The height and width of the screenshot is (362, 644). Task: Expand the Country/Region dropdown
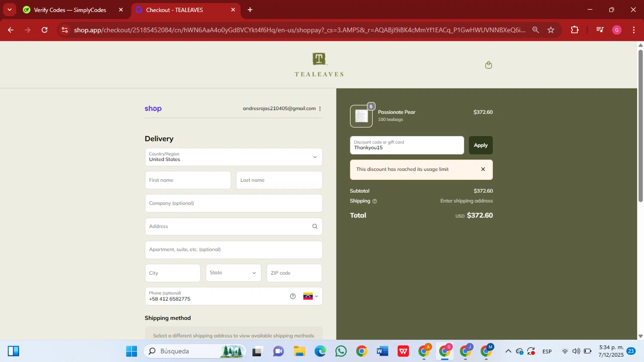click(234, 157)
